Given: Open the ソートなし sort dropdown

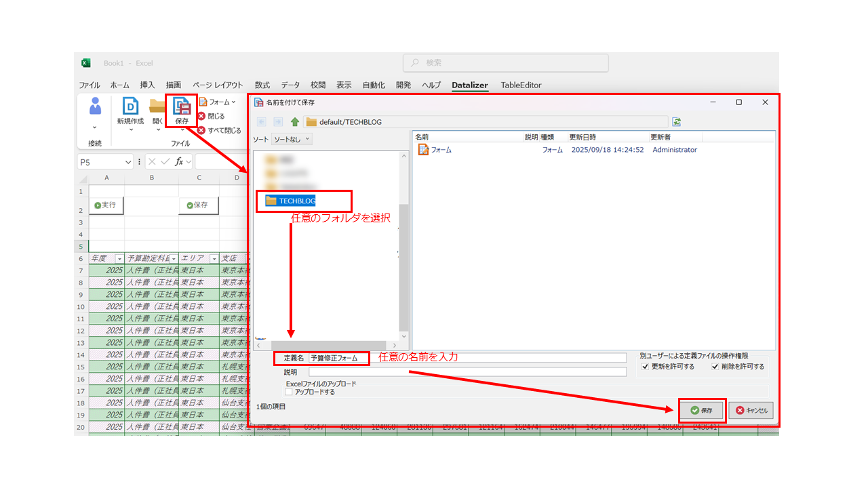Looking at the screenshot, I should (292, 139).
